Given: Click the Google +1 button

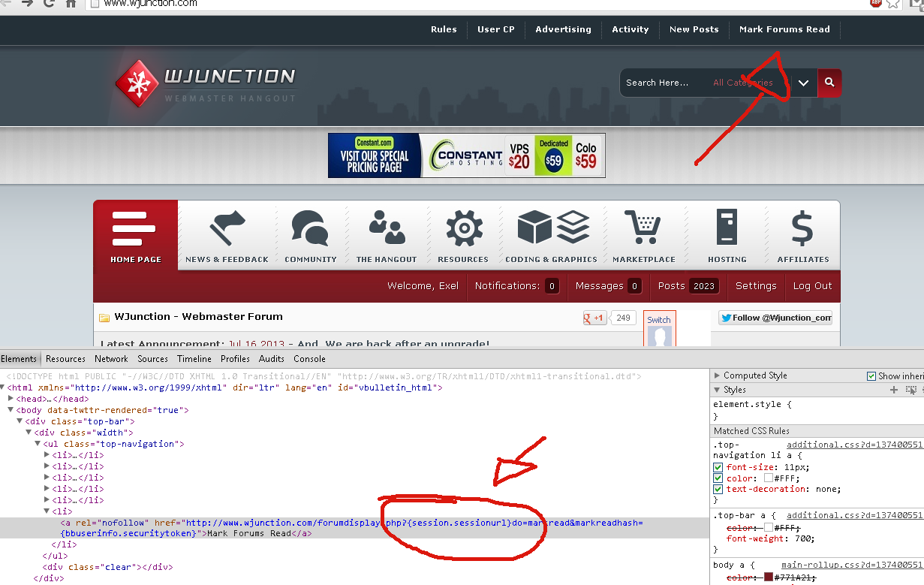Looking at the screenshot, I should [594, 318].
